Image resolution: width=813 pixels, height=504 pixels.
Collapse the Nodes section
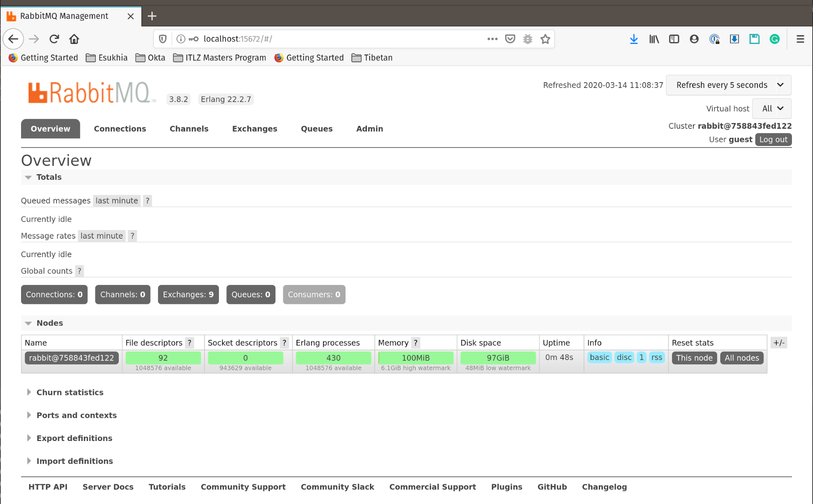pos(28,323)
